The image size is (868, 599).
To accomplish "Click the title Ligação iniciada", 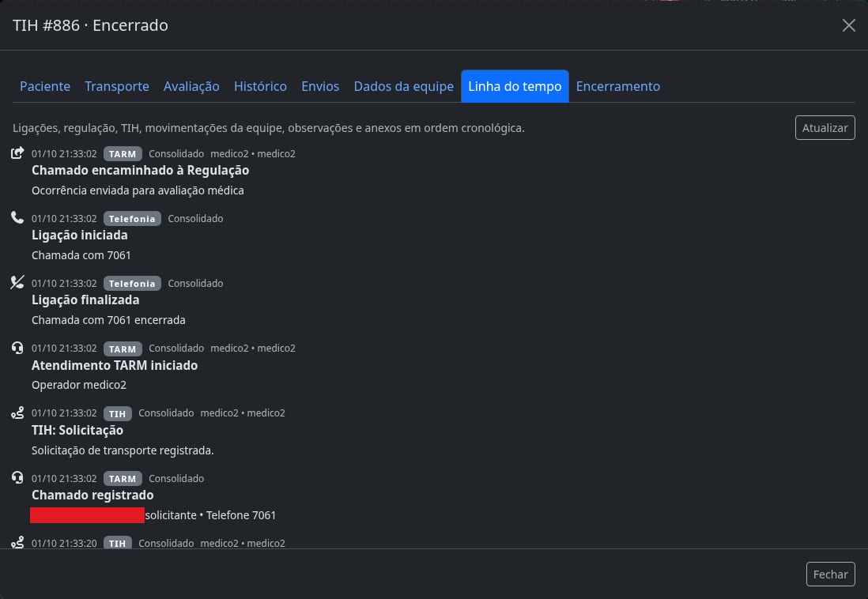I will (79, 235).
